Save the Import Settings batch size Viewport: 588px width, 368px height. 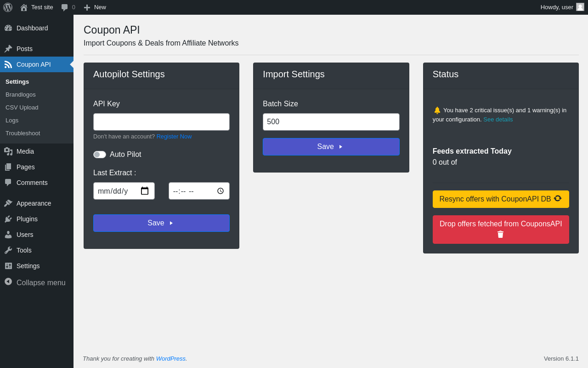331,147
